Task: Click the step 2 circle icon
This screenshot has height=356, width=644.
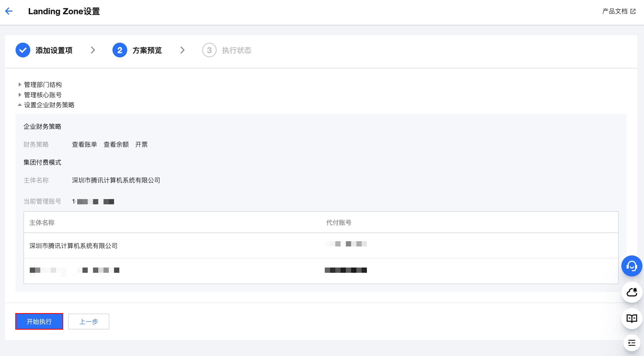Action: (x=120, y=50)
